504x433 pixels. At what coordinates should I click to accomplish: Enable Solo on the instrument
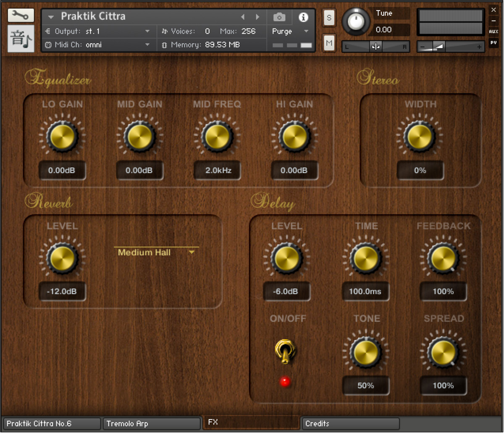pos(329,18)
